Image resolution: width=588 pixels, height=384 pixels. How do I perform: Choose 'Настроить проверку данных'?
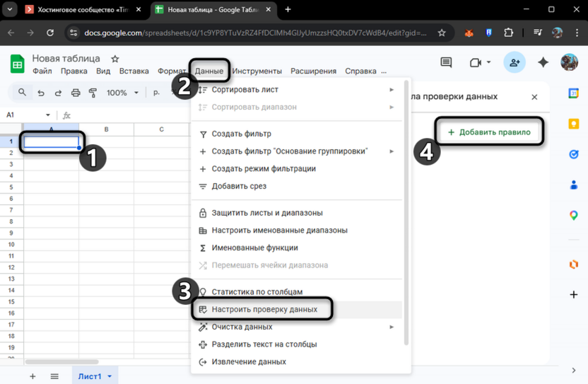coord(297,310)
